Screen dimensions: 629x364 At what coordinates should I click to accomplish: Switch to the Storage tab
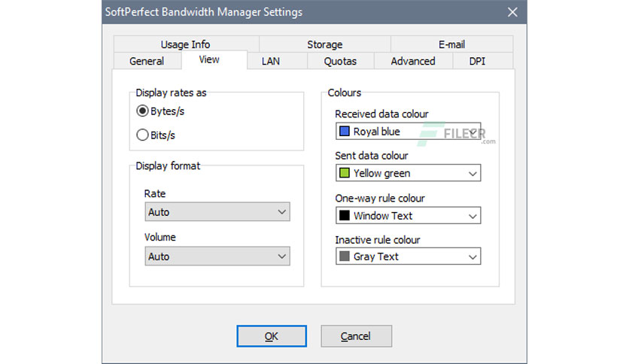coord(325,44)
